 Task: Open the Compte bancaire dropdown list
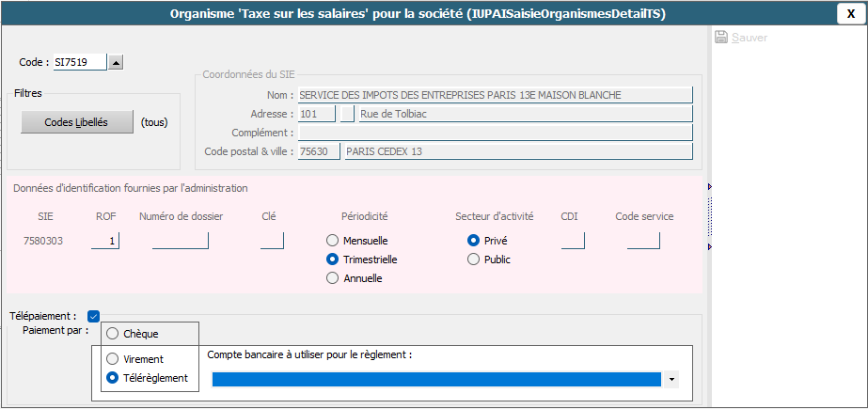pos(672,379)
